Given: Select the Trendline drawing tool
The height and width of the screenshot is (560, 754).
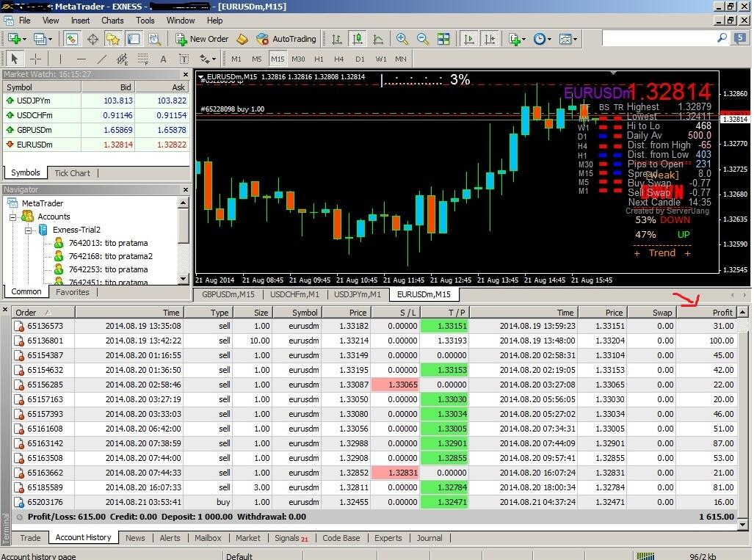Looking at the screenshot, I should click(x=102, y=59).
